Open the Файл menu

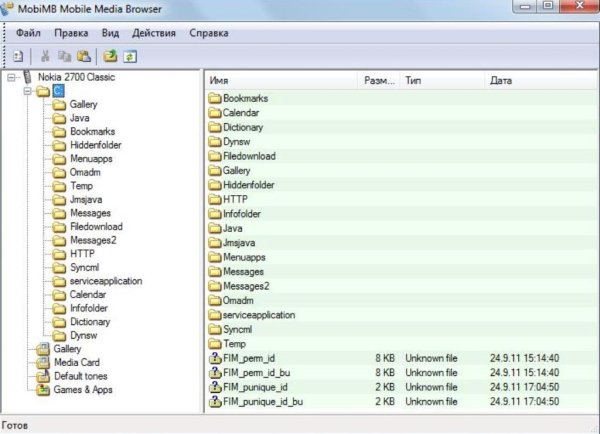(x=28, y=33)
